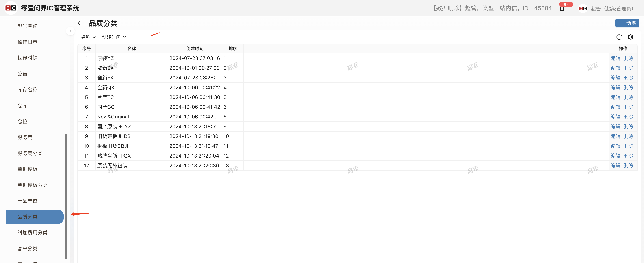The width and height of the screenshot is (644, 263).
Task: Edit the 原装YZ row
Action: (615, 58)
